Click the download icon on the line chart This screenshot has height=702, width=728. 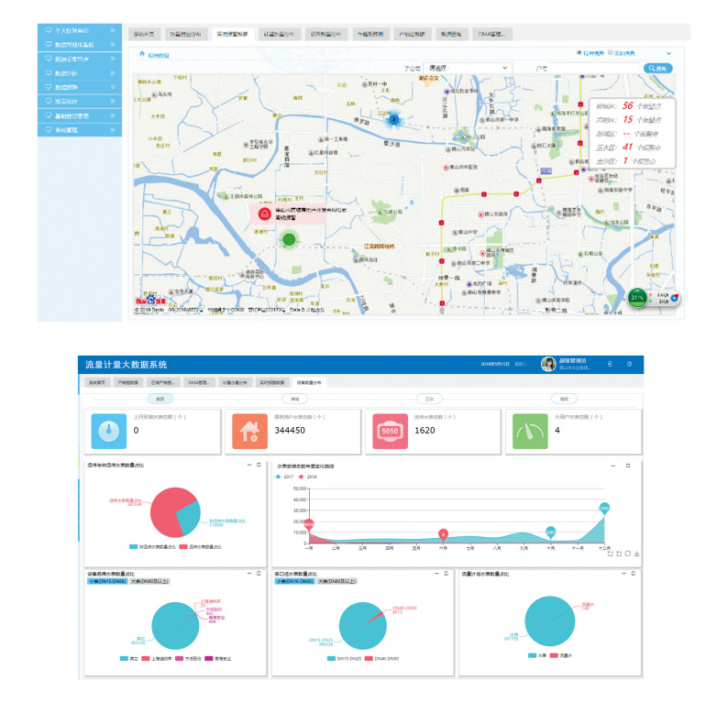pyautogui.click(x=636, y=554)
